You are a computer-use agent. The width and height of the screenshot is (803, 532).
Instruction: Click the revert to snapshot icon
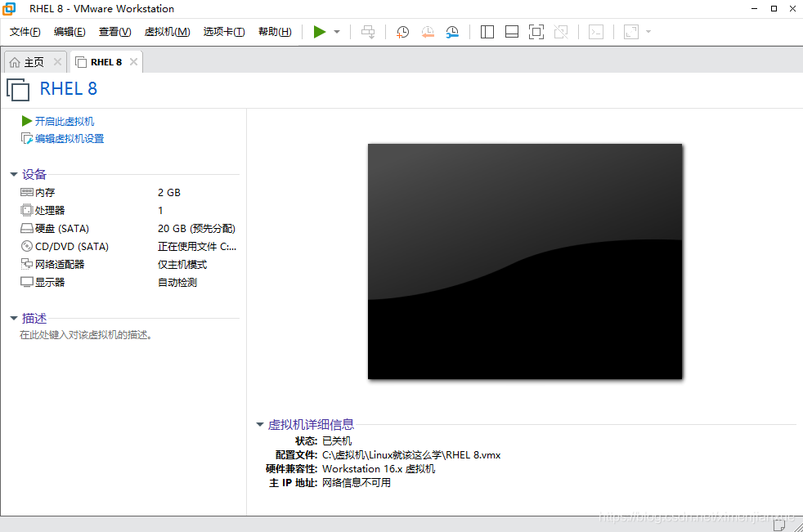(428, 32)
